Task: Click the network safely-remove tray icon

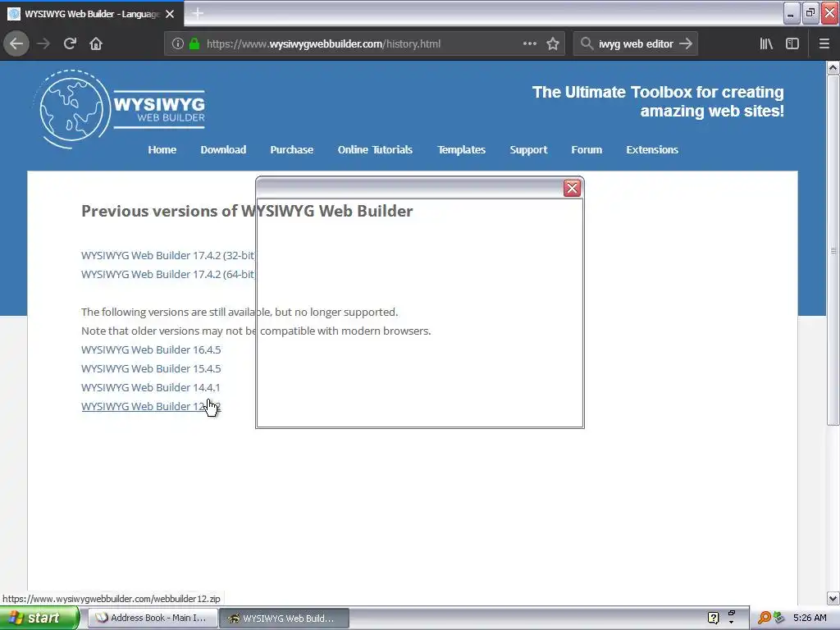Action: pos(778,618)
